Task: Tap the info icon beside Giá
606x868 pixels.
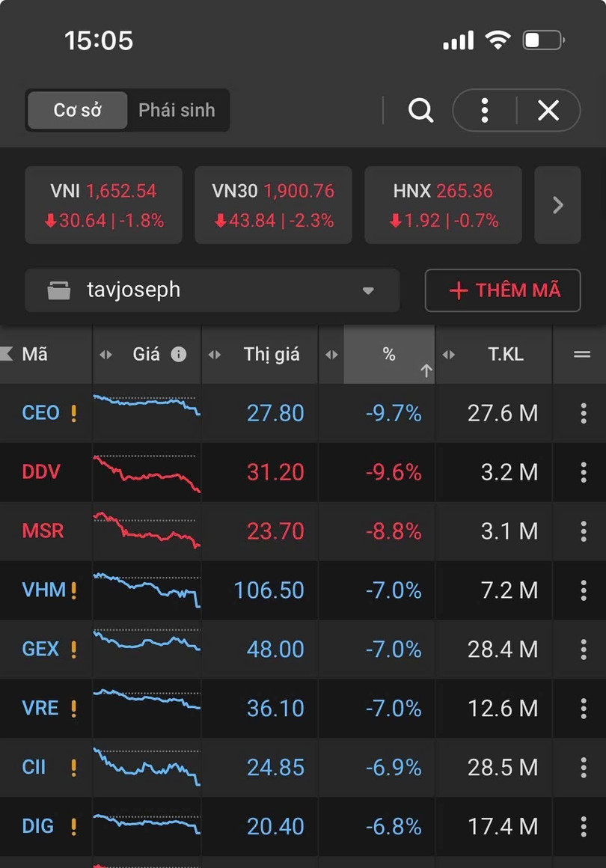Action: [x=179, y=355]
